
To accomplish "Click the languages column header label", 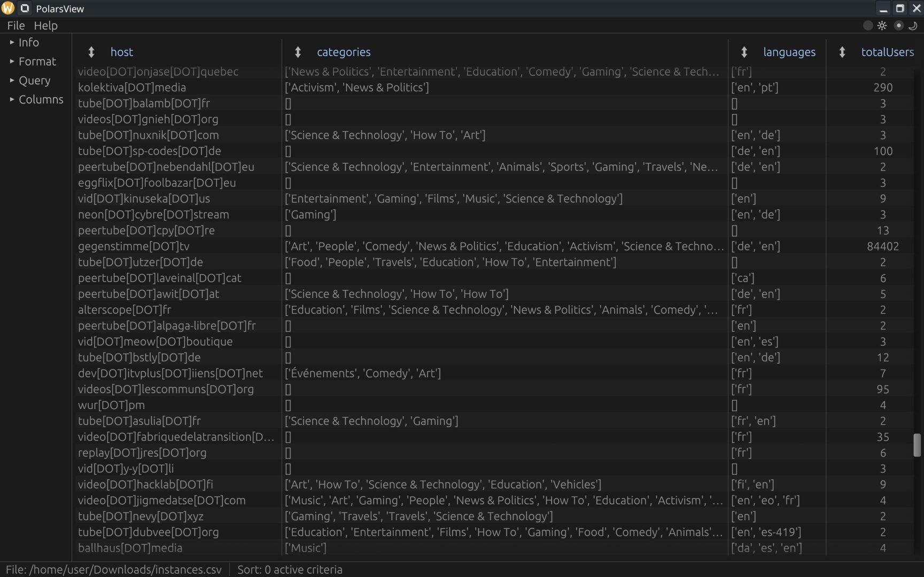I will [x=789, y=52].
